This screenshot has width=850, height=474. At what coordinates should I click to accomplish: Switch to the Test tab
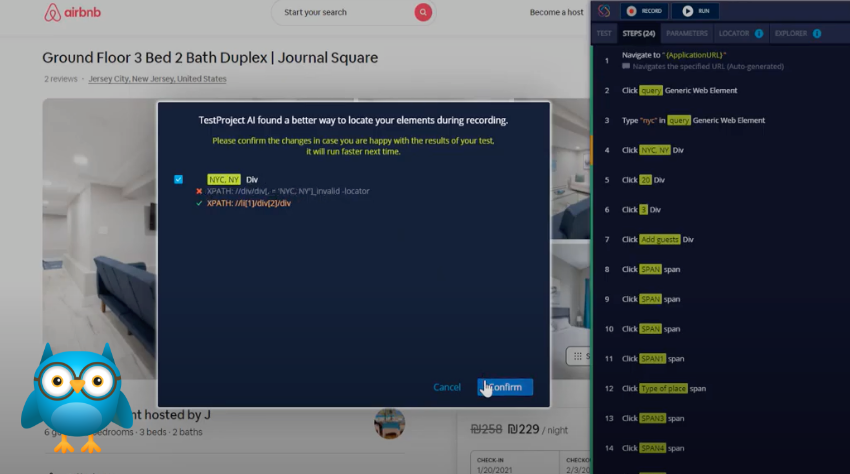pyautogui.click(x=603, y=34)
